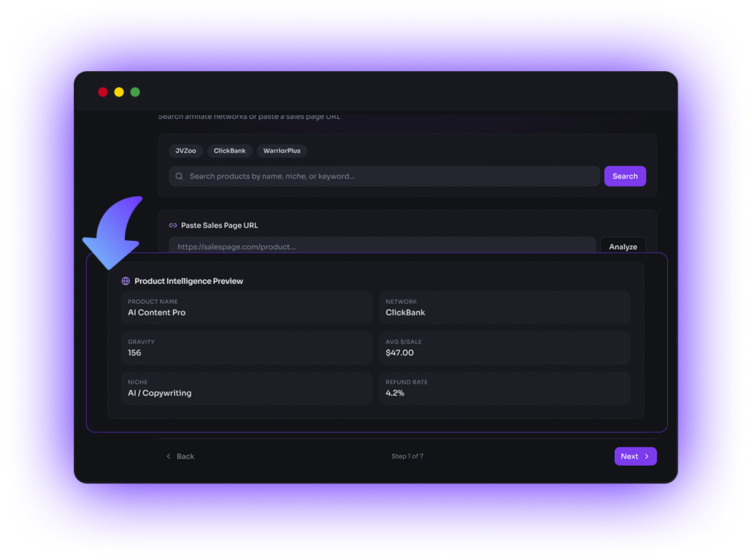The width and height of the screenshot is (752, 560).
Task: Click the Product Intelligence Preview heading
Action: click(x=188, y=281)
